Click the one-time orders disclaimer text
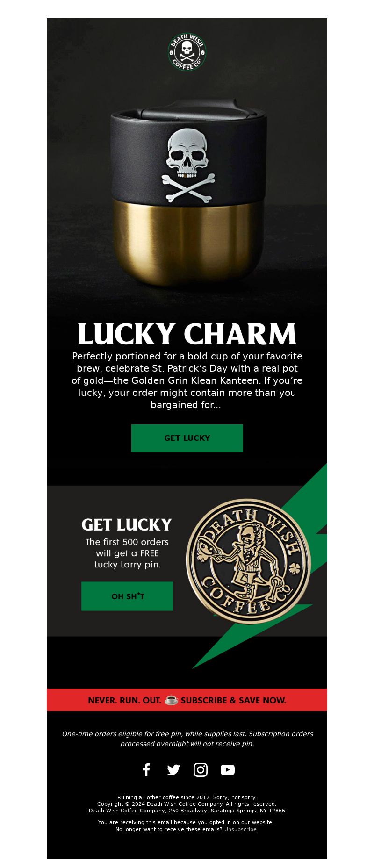 (187, 739)
